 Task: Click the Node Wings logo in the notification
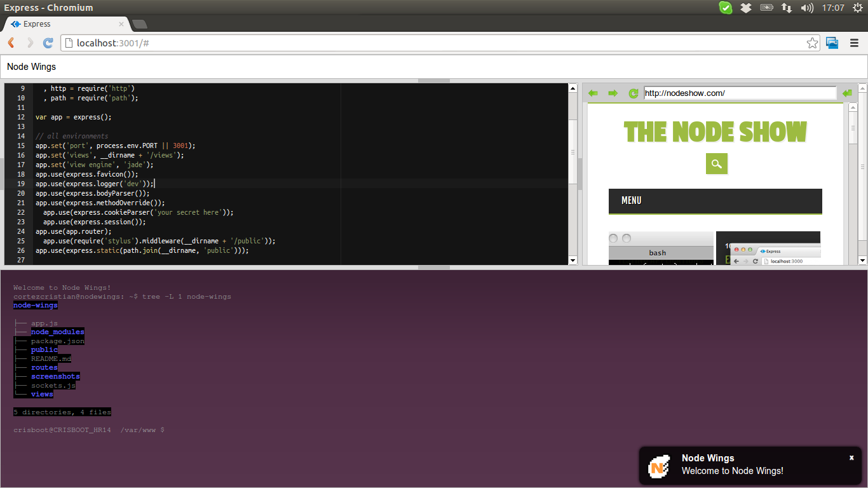click(659, 467)
